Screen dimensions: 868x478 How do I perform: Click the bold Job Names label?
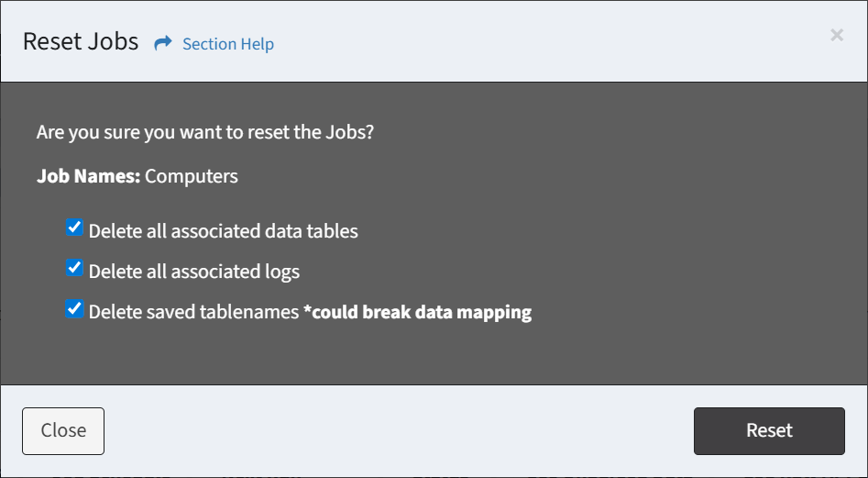click(88, 176)
